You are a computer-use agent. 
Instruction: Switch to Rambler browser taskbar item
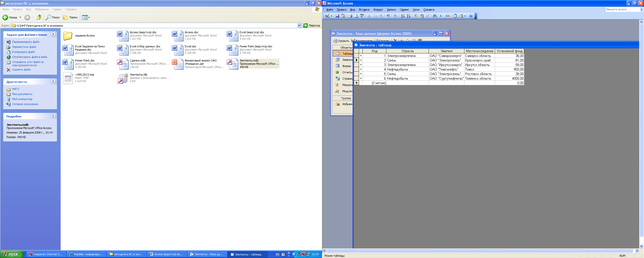click(x=87, y=254)
